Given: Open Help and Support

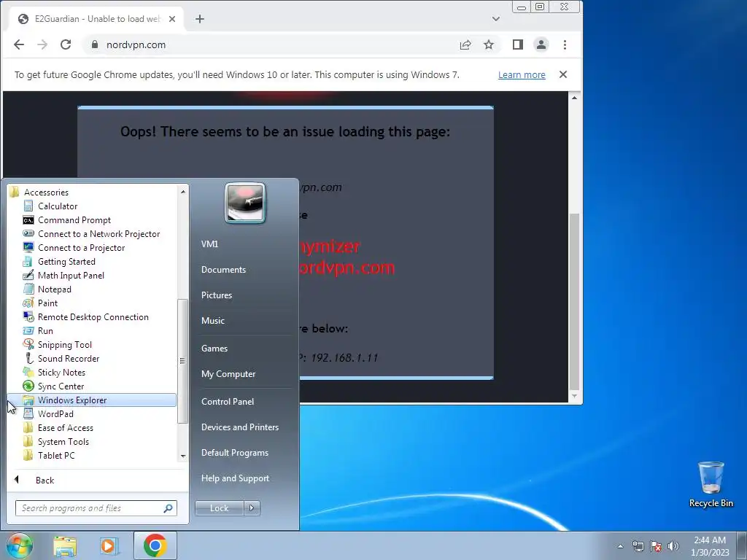Looking at the screenshot, I should click(235, 478).
